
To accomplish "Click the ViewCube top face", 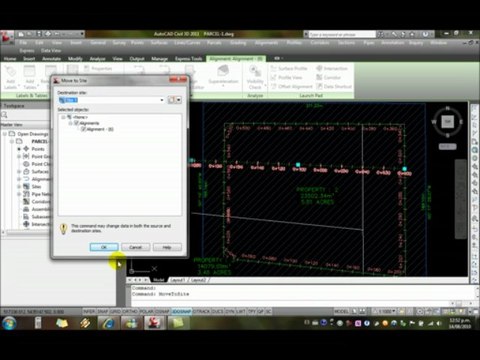I will tap(448, 122).
